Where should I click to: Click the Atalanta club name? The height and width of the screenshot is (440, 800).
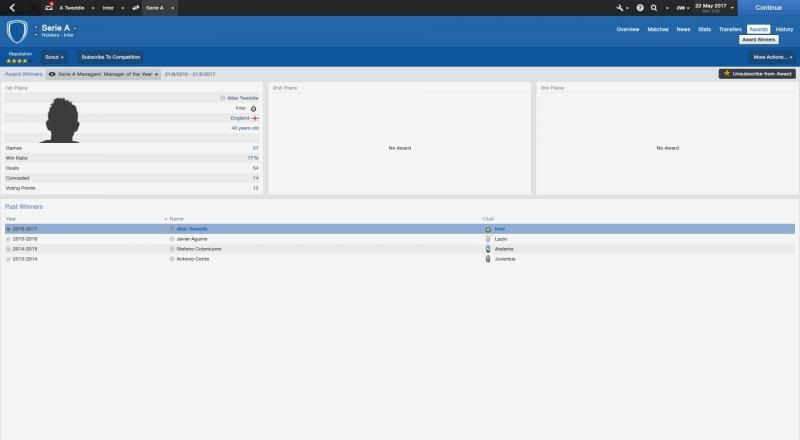click(504, 249)
